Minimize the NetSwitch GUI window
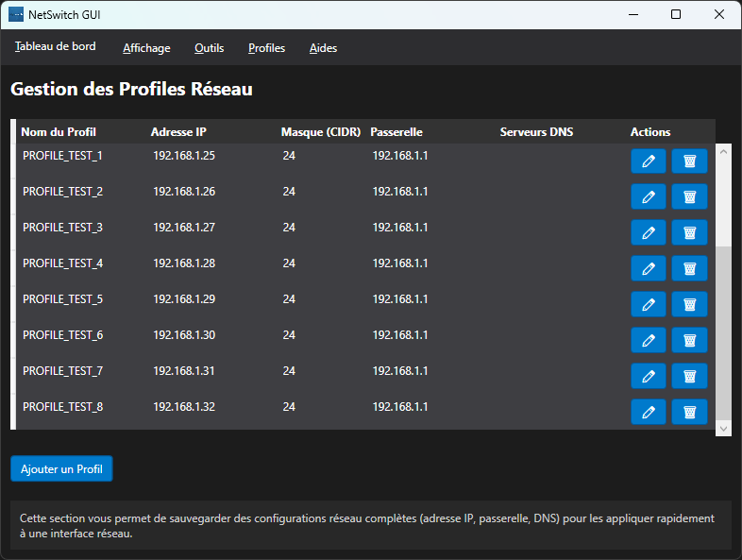 [633, 15]
